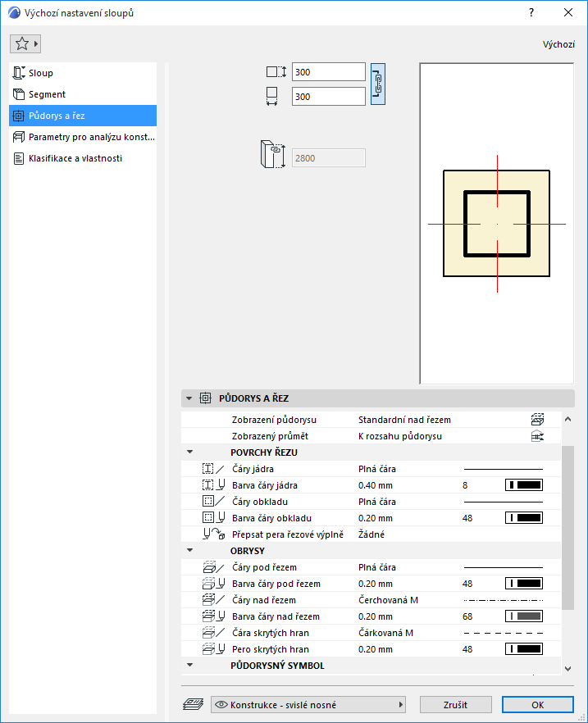The image size is (588, 723).
Task: Click the cross-section height dimension icon
Action: tap(276, 72)
